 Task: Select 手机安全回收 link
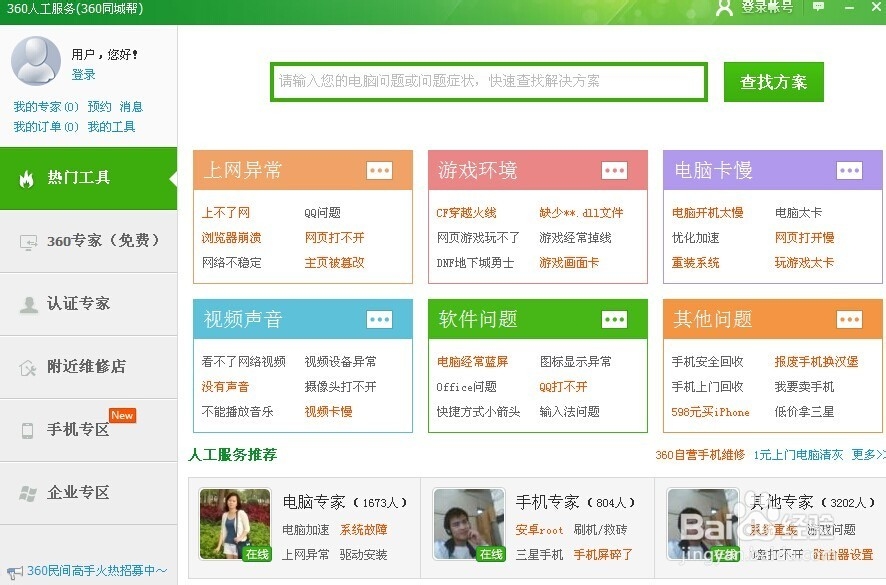pyautogui.click(x=707, y=362)
